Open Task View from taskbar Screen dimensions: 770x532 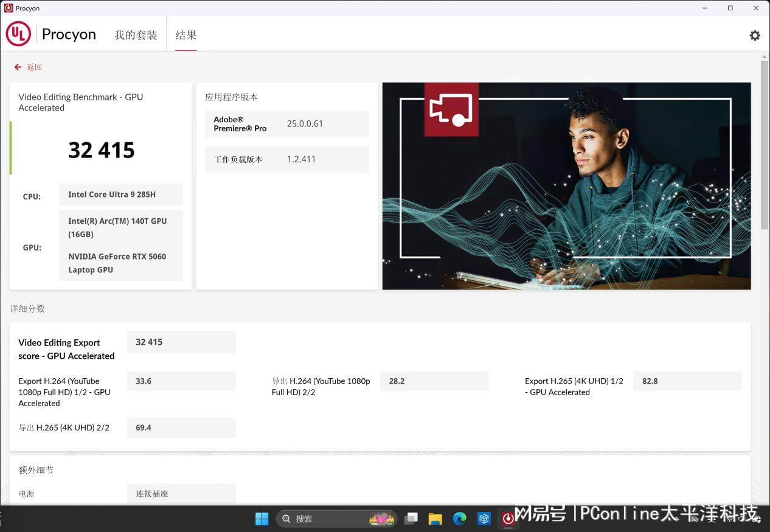pos(412,519)
